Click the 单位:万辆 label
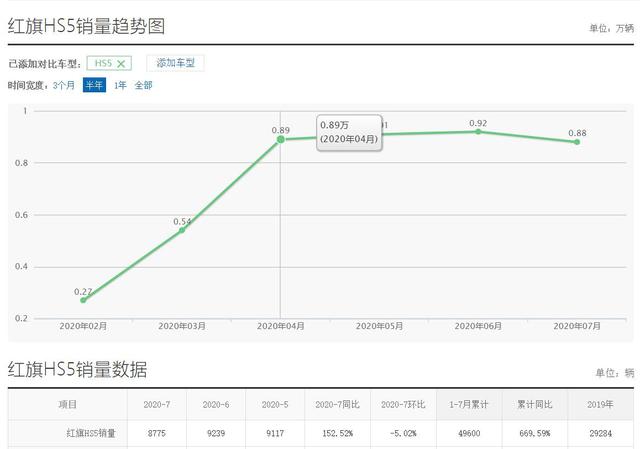 coord(611,28)
